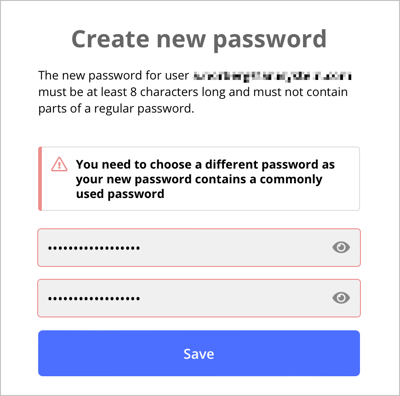
Task: Focus the second confirm password field
Action: [199, 298]
